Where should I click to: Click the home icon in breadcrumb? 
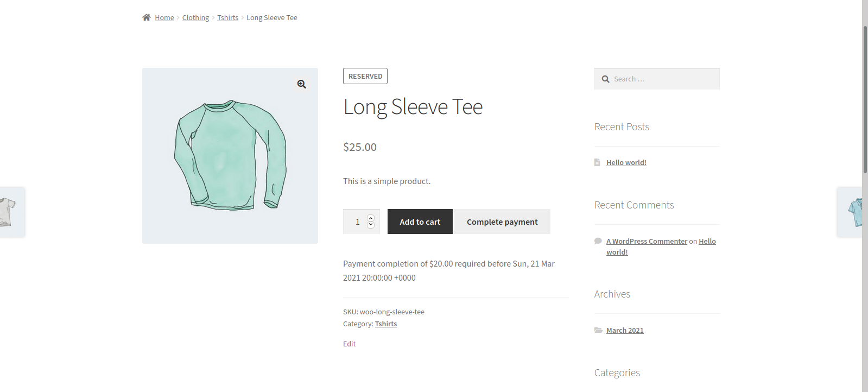(147, 17)
